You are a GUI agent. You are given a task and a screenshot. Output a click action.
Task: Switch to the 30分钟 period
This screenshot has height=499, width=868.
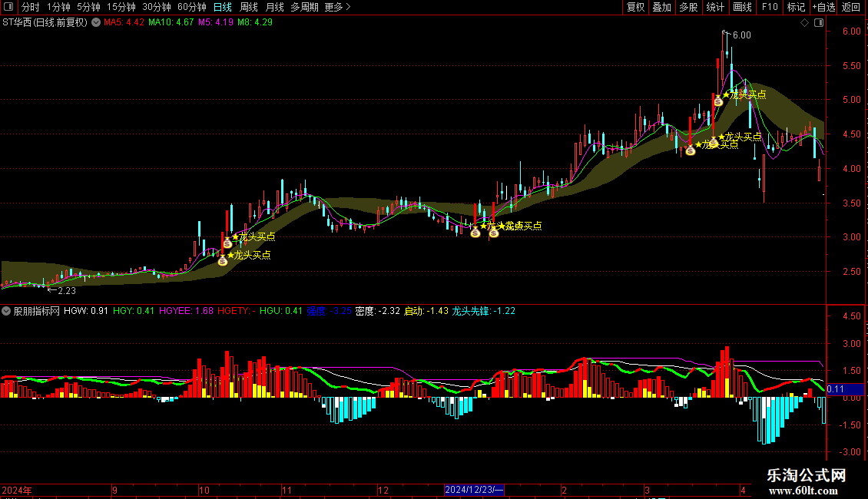157,7
